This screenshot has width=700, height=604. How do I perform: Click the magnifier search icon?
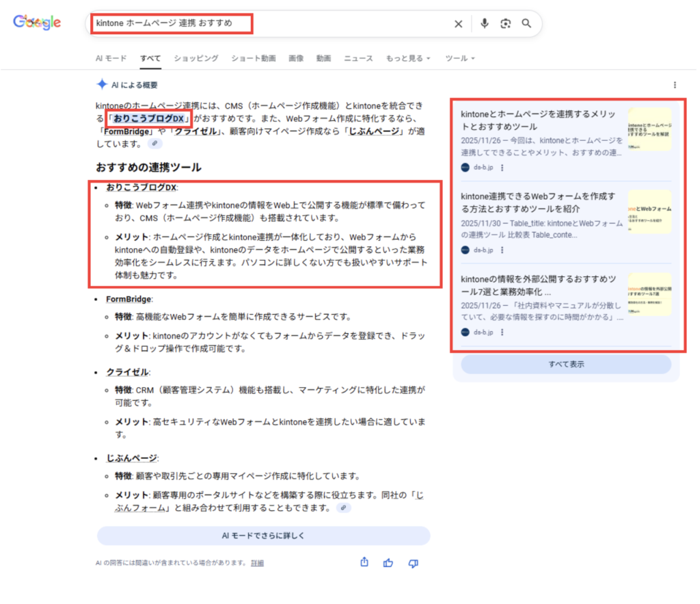pos(526,24)
